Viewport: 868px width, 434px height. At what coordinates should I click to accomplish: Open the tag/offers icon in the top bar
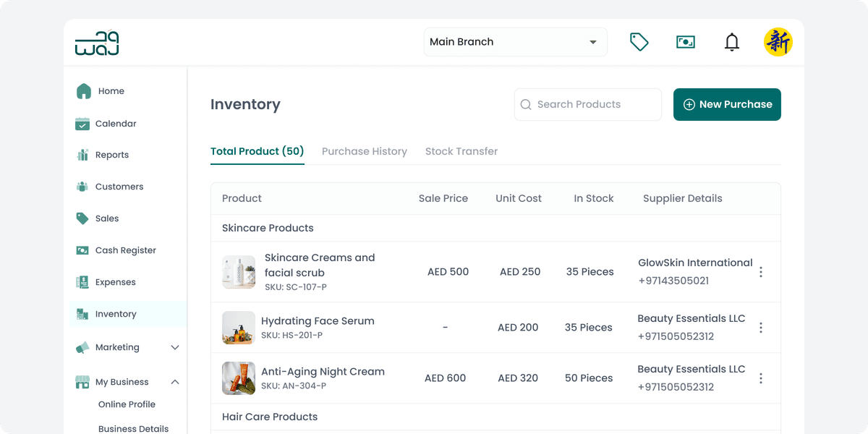pyautogui.click(x=639, y=42)
